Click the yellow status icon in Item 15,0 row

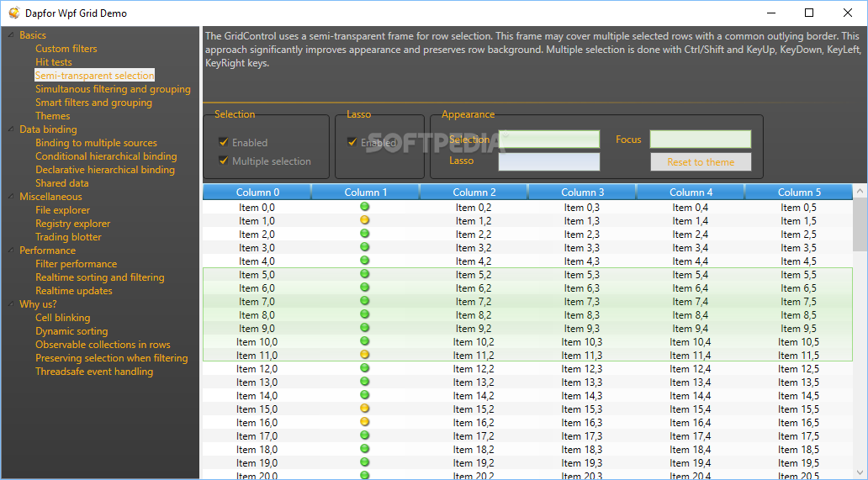(364, 409)
